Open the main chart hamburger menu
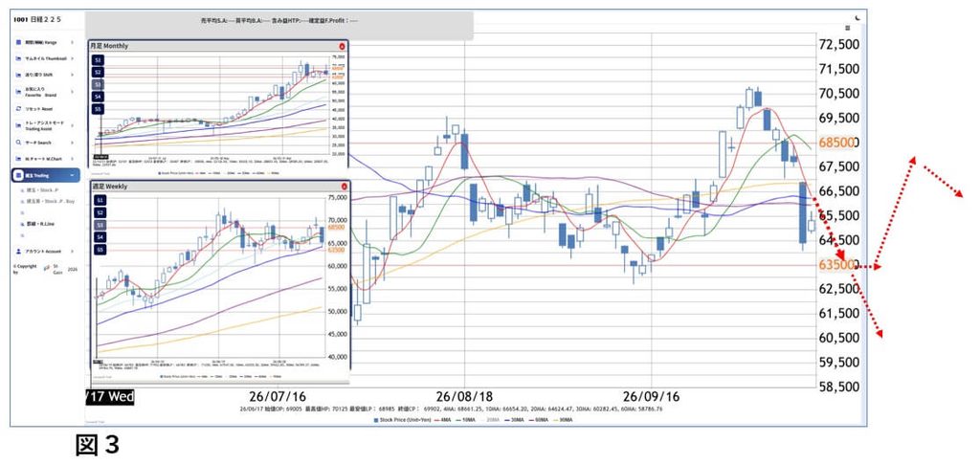The image size is (980, 464). coord(848,28)
